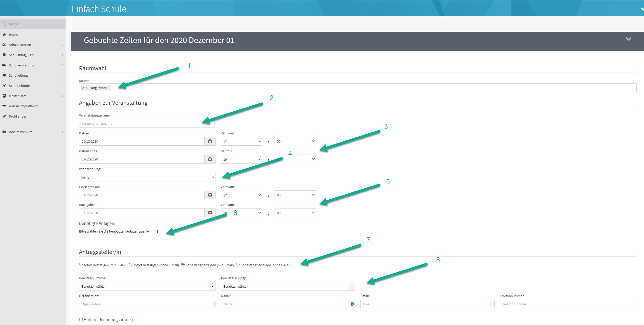Screen dimensions: 644x325
Task: Click the icon inside Organisation field
Action: coord(213,304)
